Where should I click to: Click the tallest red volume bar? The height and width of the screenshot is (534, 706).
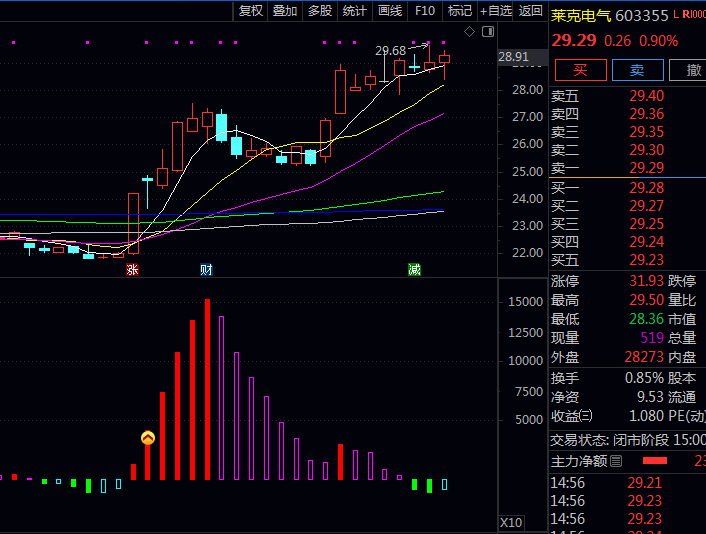pyautogui.click(x=207, y=389)
